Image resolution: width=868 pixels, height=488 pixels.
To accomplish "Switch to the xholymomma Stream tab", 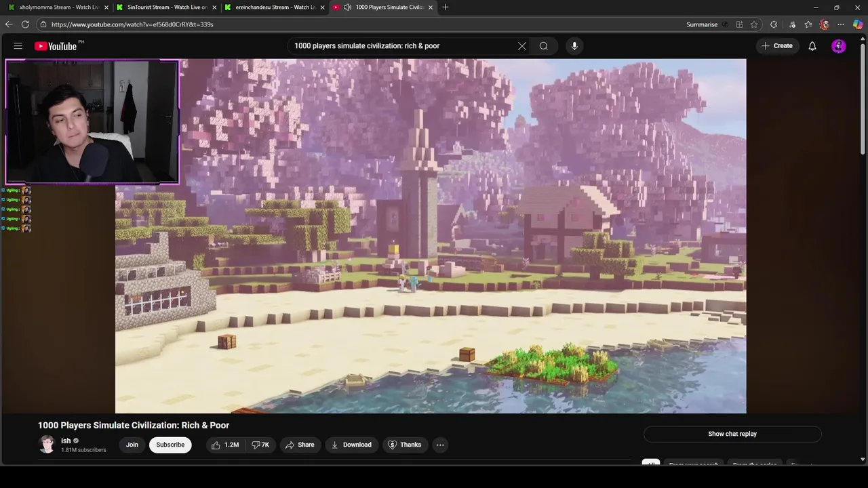I will click(x=57, y=7).
